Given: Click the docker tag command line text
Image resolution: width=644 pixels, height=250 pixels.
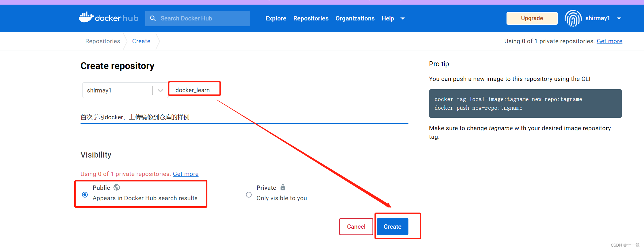Looking at the screenshot, I should click(508, 99).
